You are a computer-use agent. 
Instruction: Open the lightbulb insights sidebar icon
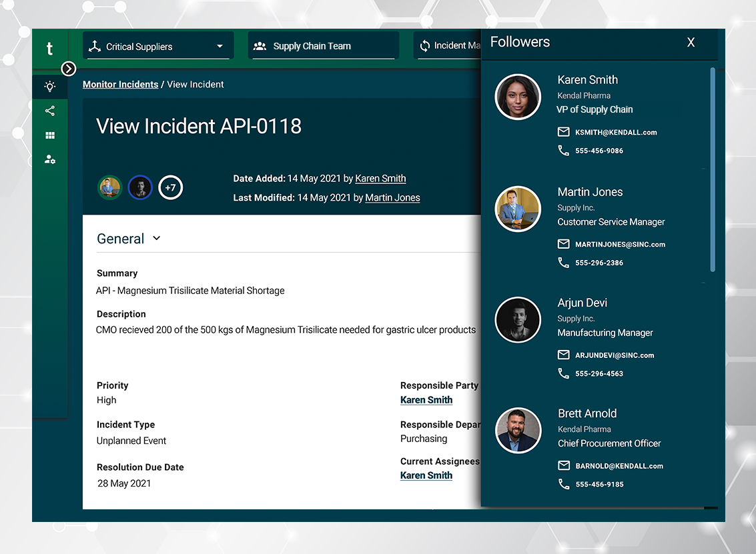pos(49,87)
